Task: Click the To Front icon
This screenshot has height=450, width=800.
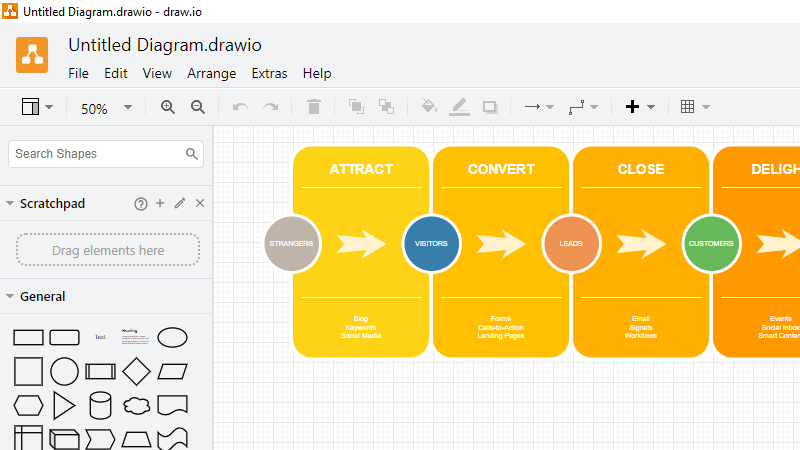Action: point(356,107)
